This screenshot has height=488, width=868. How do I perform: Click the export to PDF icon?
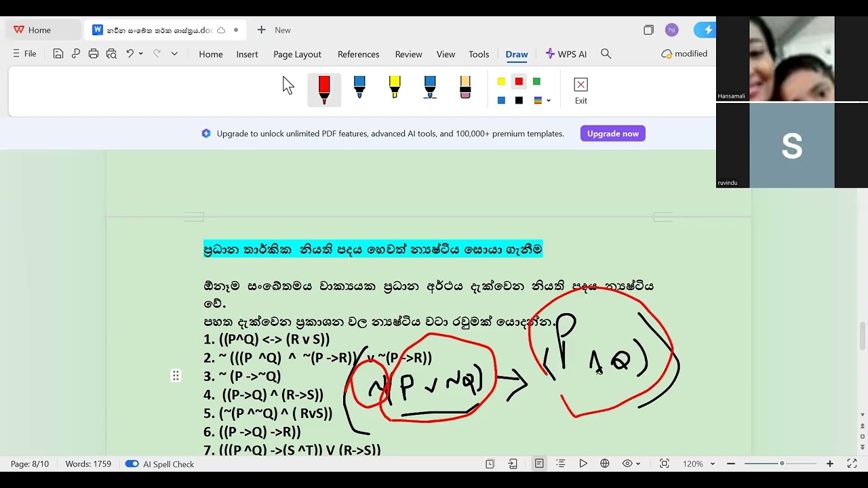pos(76,54)
